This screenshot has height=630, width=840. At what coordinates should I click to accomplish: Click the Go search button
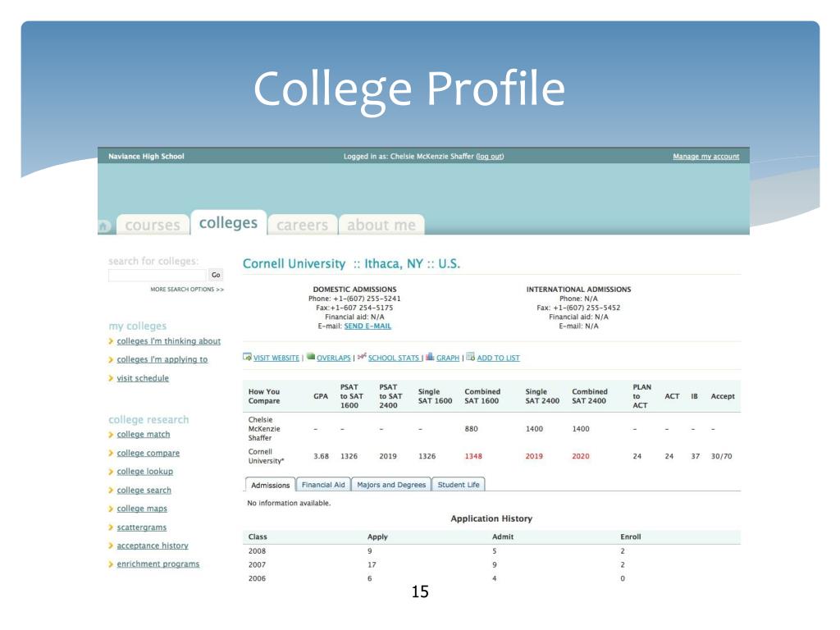216,275
